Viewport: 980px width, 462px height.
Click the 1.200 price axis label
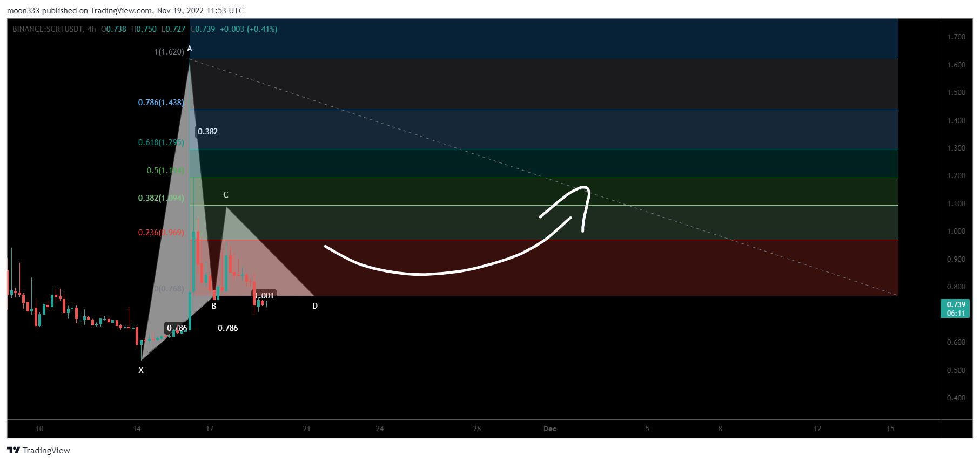coord(956,176)
